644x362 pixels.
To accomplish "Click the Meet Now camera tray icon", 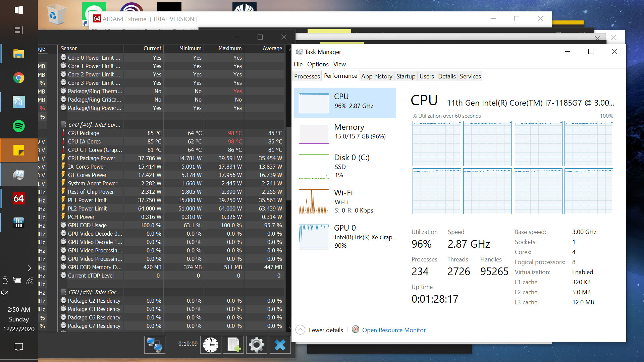I will tap(5, 280).
